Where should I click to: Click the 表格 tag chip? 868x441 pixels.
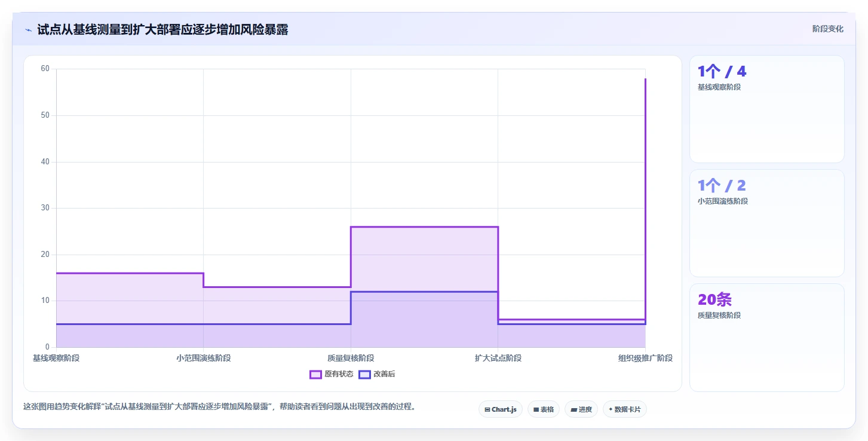tap(543, 409)
